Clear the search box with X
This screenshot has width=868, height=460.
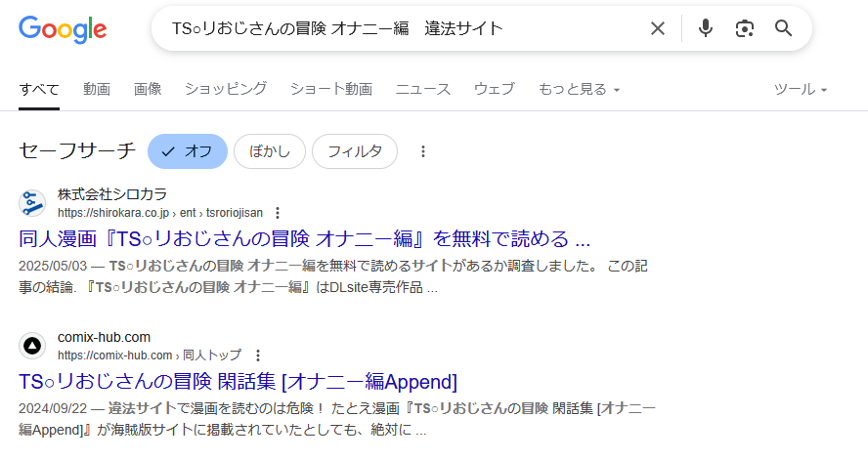pos(658,28)
